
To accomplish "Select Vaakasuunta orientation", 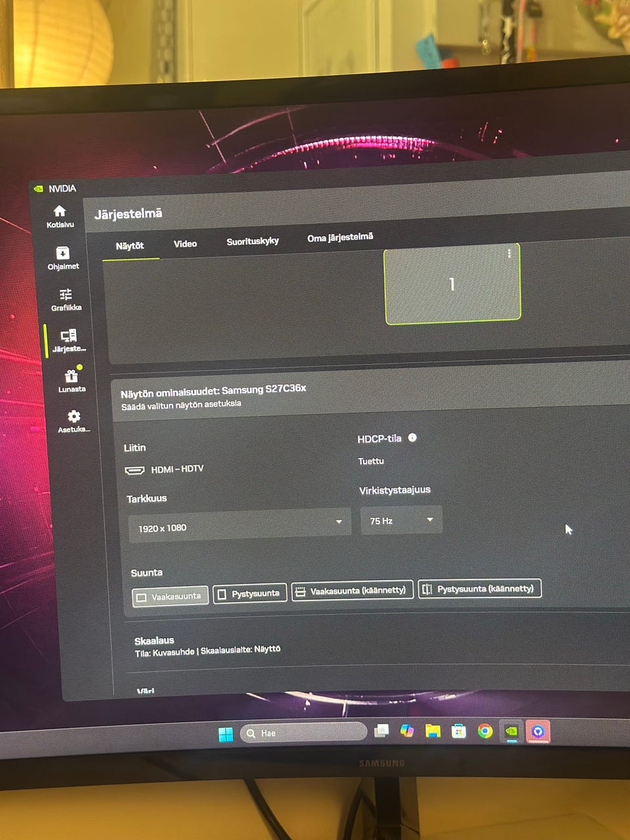I will pos(170,597).
